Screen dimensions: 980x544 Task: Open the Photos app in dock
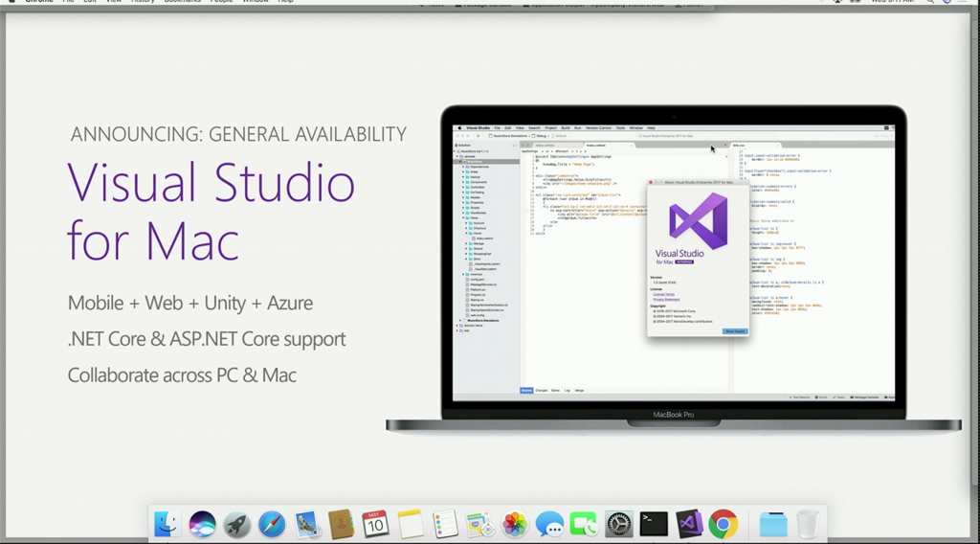[x=515, y=524]
